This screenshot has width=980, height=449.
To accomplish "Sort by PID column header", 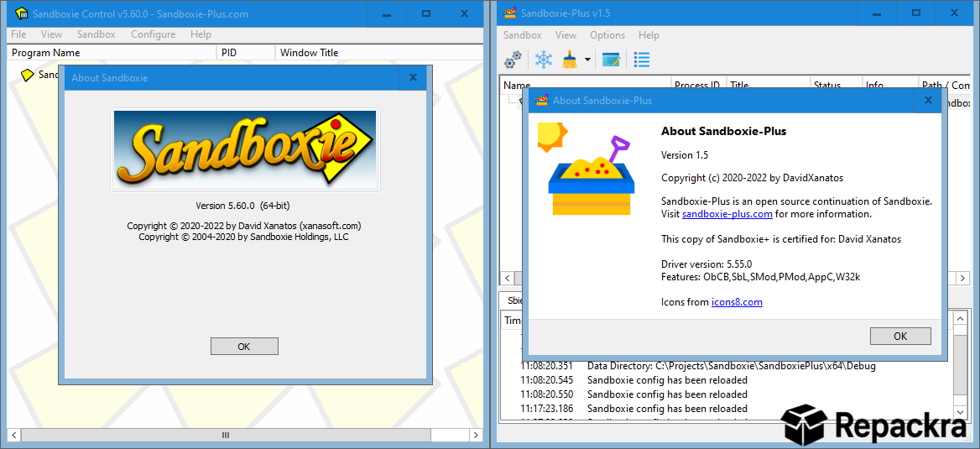I will pyautogui.click(x=246, y=53).
